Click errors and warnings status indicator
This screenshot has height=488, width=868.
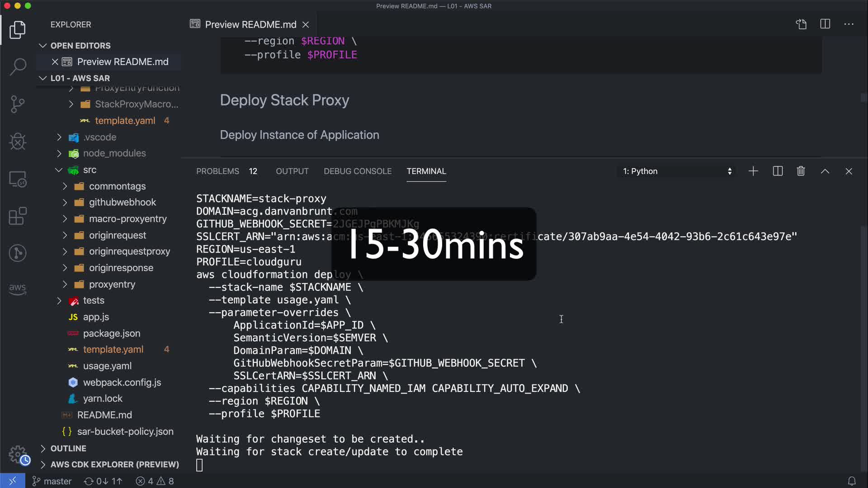155,481
